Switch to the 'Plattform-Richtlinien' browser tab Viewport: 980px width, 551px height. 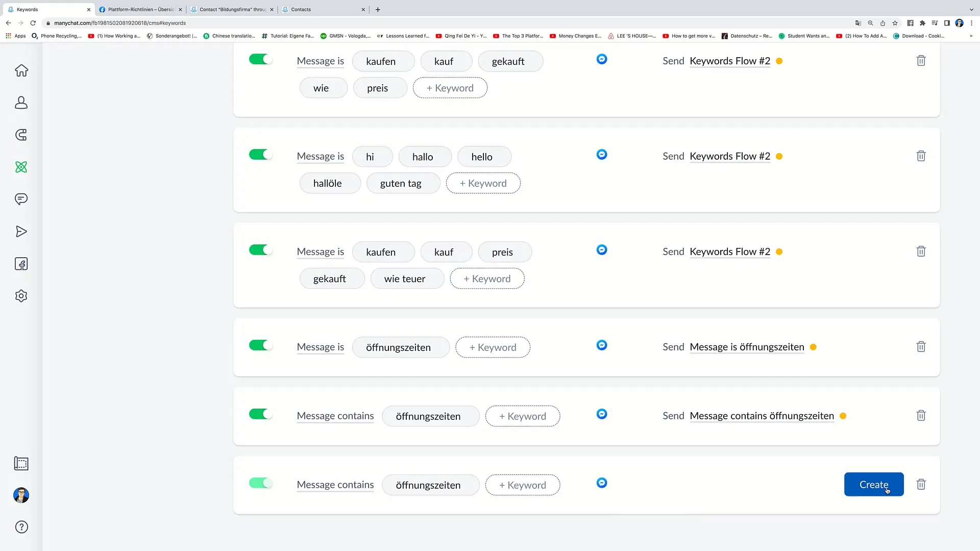pyautogui.click(x=140, y=9)
